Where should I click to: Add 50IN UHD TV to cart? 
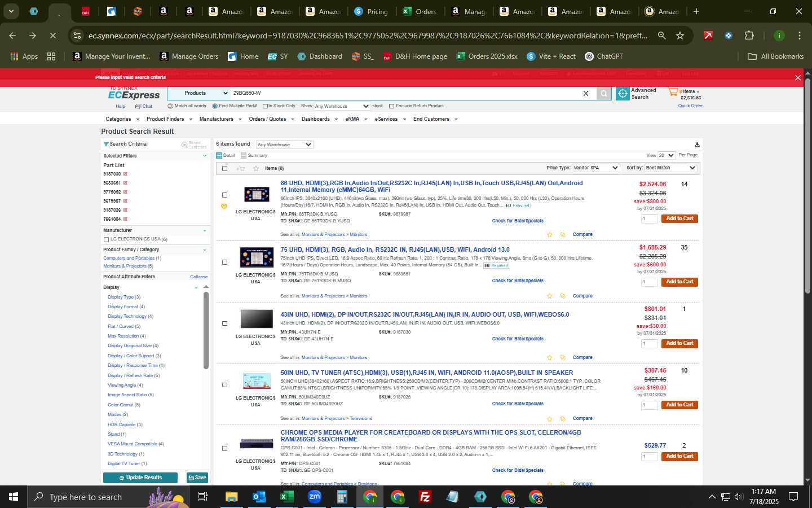pyautogui.click(x=679, y=405)
